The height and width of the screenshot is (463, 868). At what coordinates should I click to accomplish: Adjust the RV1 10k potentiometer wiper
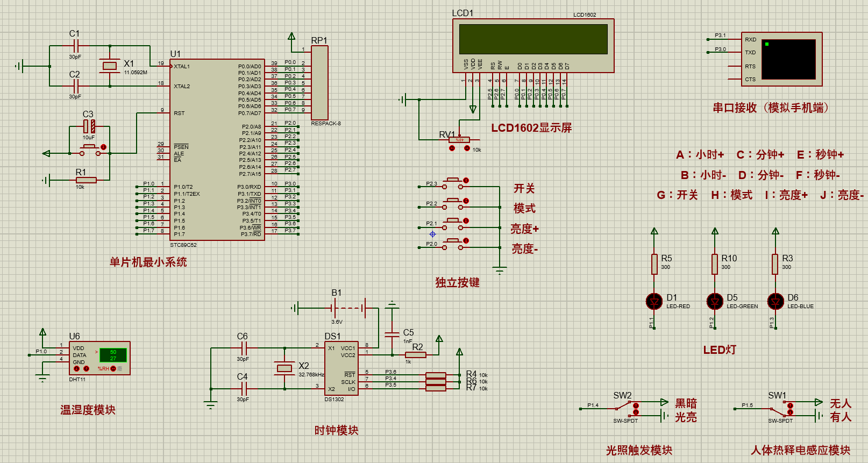(x=459, y=140)
